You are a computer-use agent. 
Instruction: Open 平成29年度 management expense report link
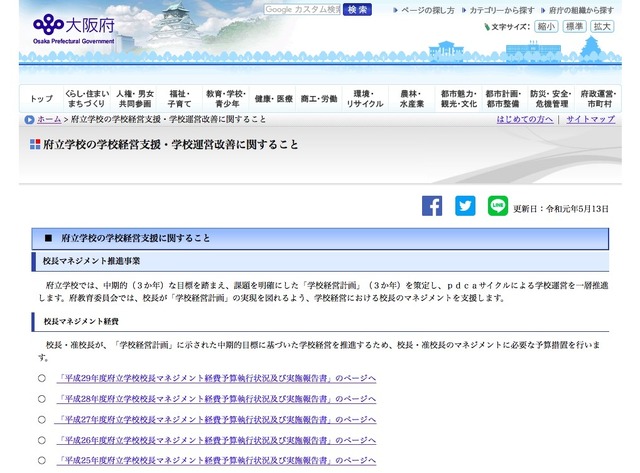[216, 378]
